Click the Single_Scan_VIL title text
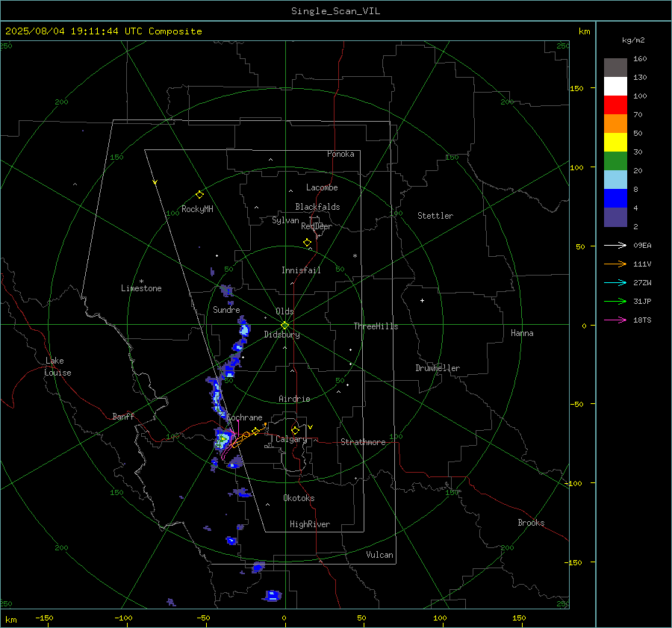The image size is (672, 628). click(x=335, y=11)
